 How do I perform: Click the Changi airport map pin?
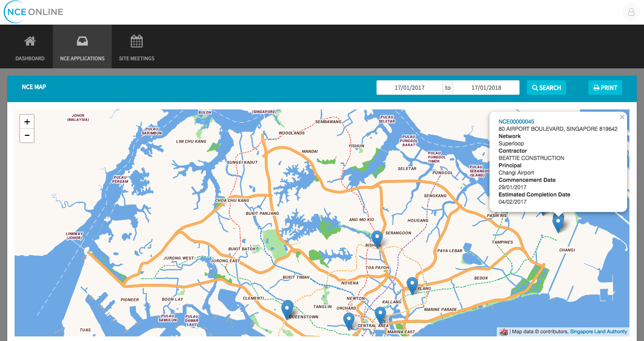point(558,222)
